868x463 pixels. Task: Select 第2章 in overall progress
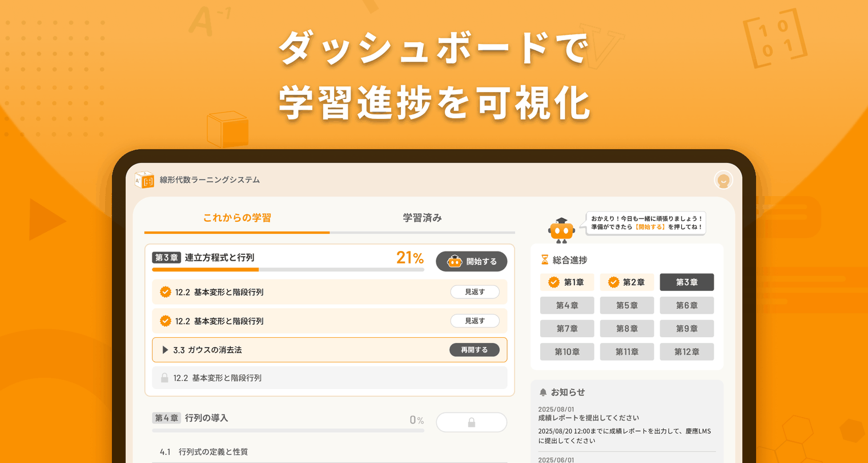click(x=627, y=282)
